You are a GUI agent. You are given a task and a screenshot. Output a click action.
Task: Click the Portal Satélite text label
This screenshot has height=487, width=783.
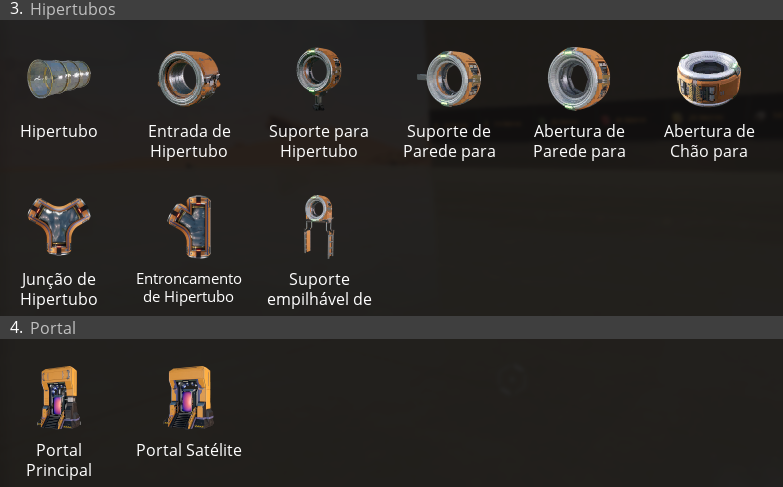189,450
